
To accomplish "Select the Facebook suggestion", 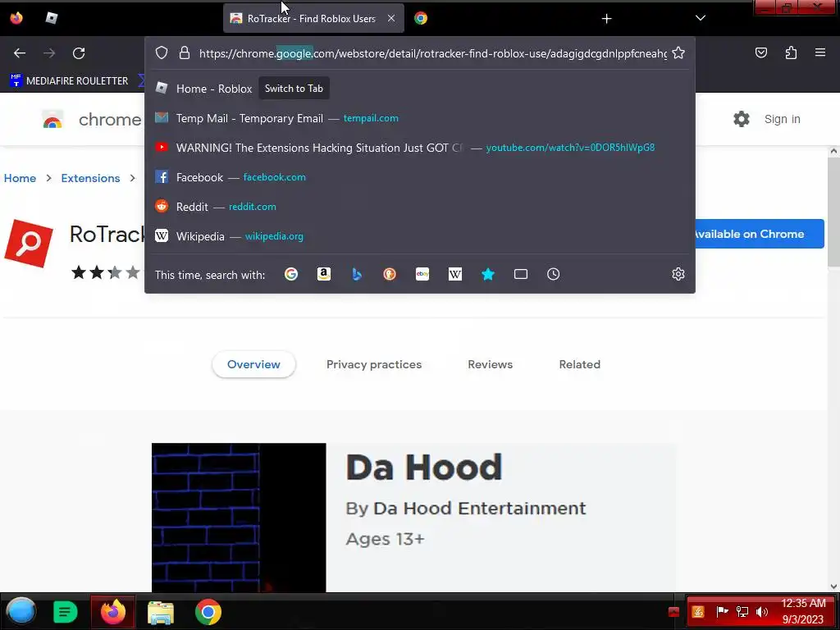I will click(420, 177).
